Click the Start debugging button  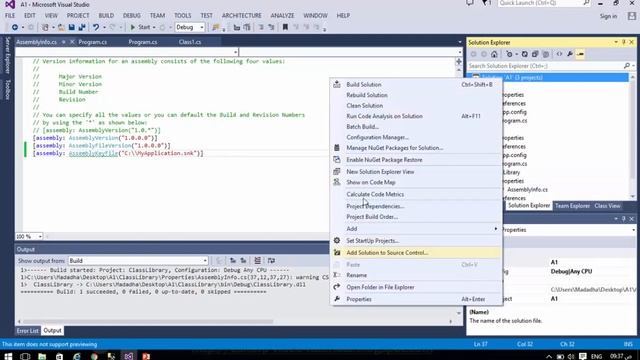tap(140, 27)
